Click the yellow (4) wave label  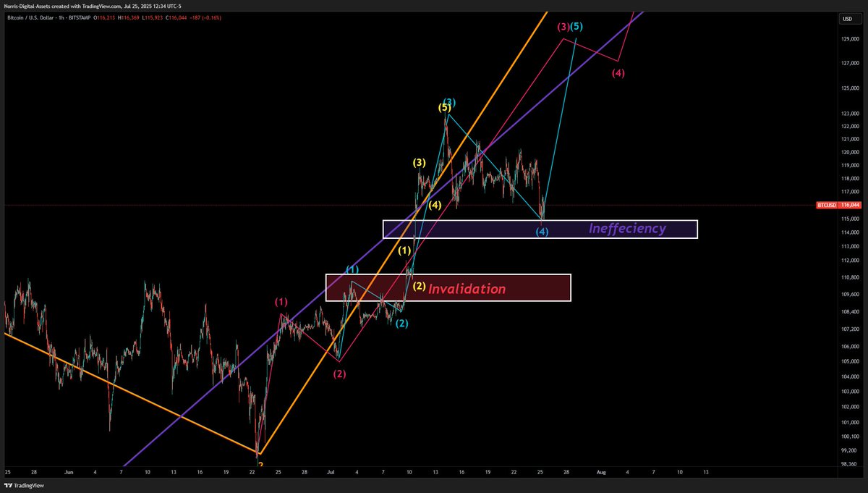(435, 205)
